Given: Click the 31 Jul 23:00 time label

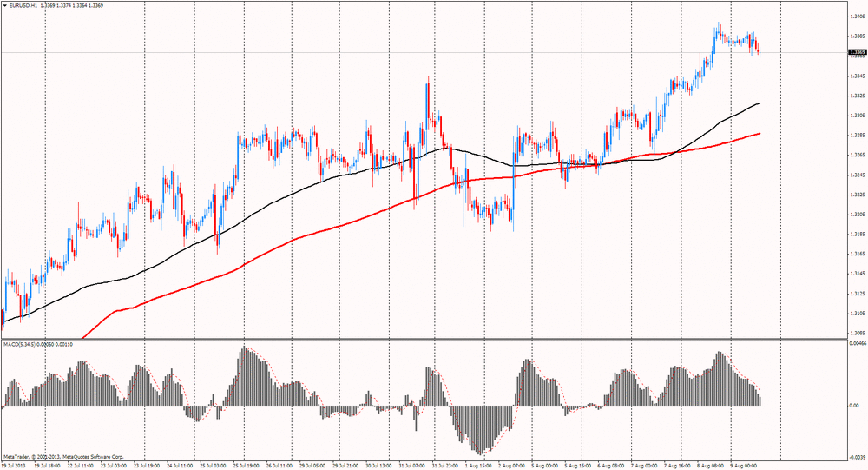Looking at the screenshot, I should 445,467.
